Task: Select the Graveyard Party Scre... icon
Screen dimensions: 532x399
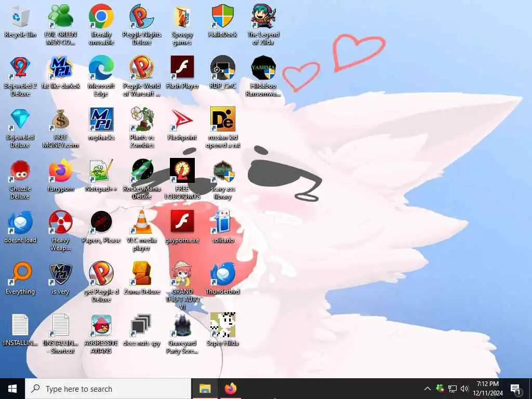Action: [x=182, y=325]
